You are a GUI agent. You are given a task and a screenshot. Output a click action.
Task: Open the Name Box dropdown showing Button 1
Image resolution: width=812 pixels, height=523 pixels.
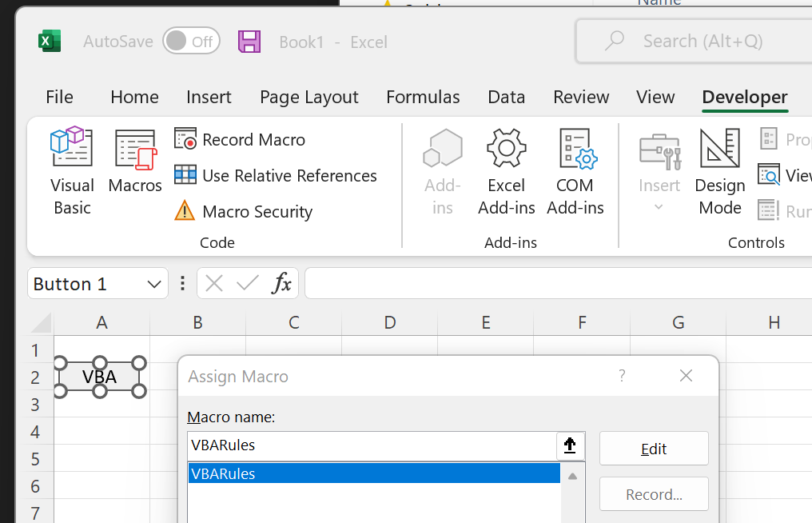[154, 283]
